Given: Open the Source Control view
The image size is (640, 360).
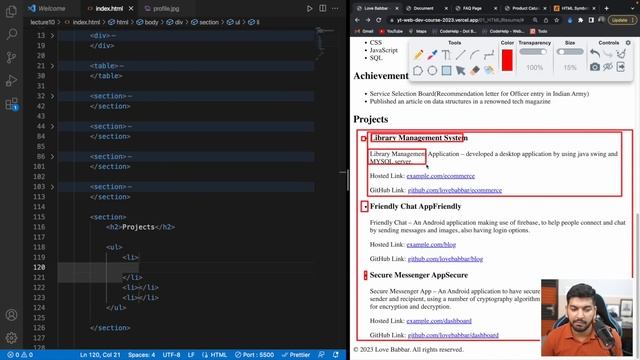Looking at the screenshot, I should 11,57.
